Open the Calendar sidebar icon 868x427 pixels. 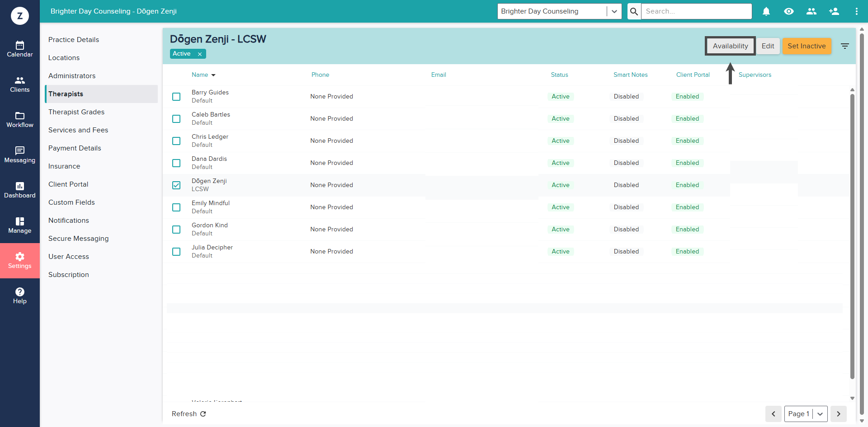tap(20, 49)
